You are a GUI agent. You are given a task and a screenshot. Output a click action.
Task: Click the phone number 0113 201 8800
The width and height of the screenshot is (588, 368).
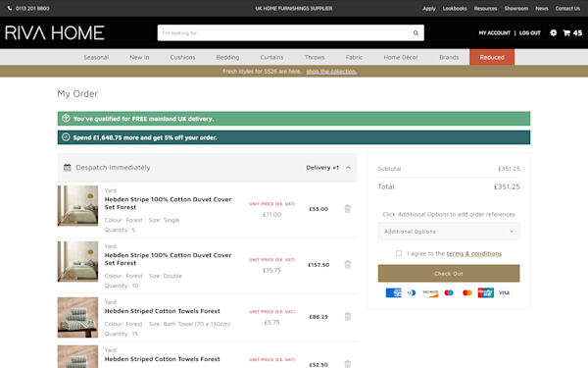pyautogui.click(x=32, y=8)
